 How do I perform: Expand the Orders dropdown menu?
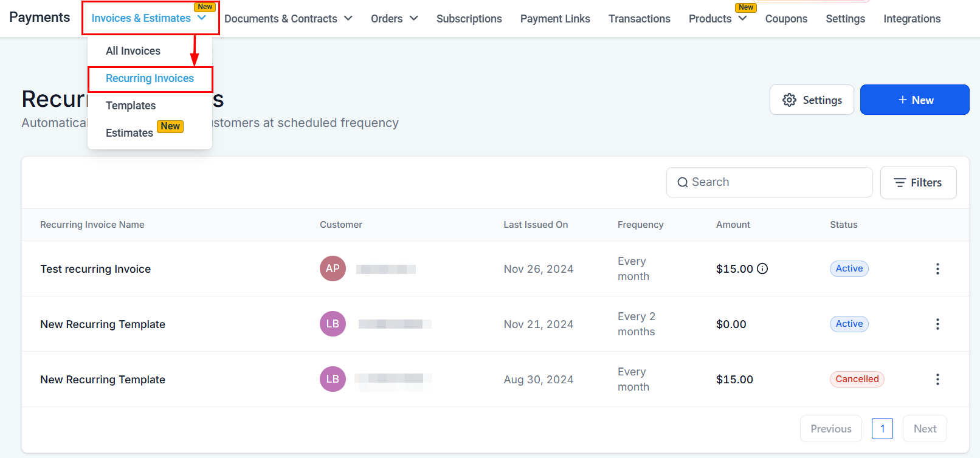tap(395, 19)
